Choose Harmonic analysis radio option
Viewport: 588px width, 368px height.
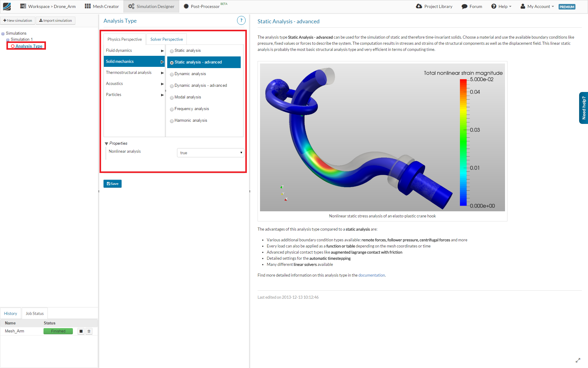point(172,121)
